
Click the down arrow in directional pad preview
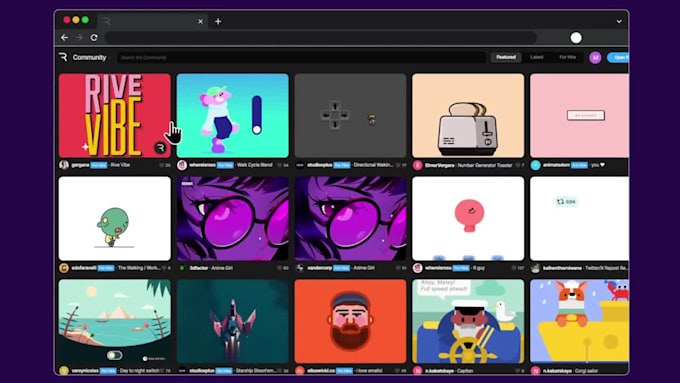coord(335,125)
